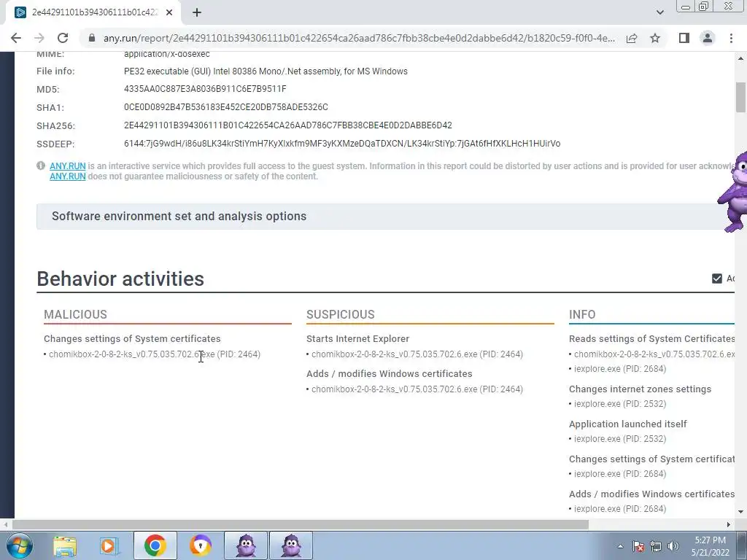
Task: Open the volume speaker tray icon
Action: pos(673,546)
